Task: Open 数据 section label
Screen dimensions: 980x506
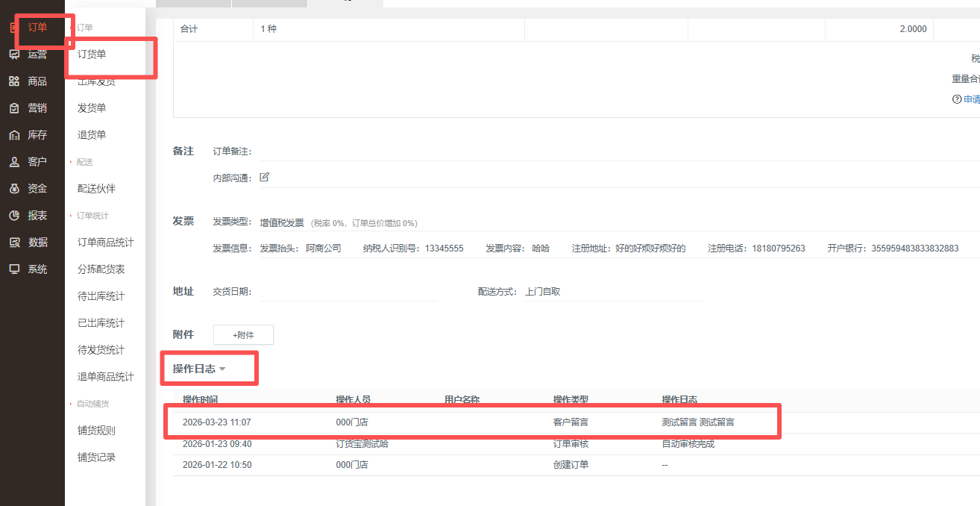Action: pos(37,243)
